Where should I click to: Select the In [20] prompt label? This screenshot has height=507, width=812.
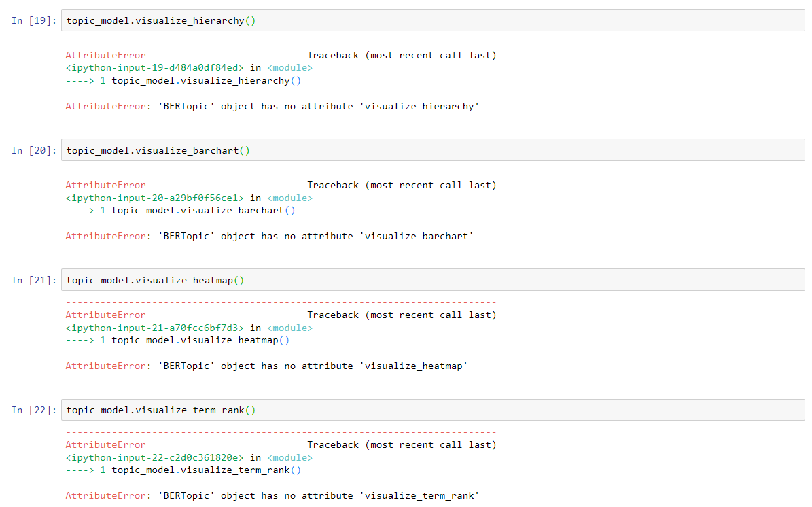[x=31, y=150]
